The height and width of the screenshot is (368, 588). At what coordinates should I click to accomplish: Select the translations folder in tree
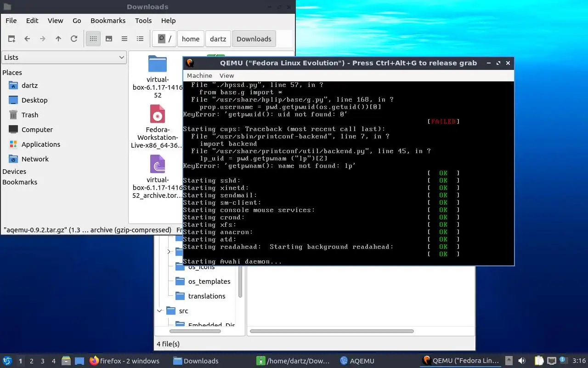[x=207, y=296]
